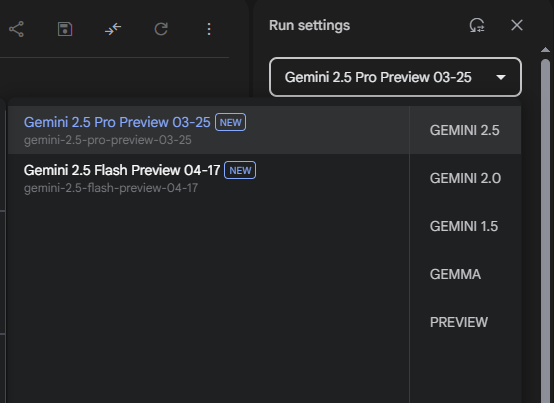Image resolution: width=554 pixels, height=403 pixels.
Task: Click the share prompt icon
Action: tap(16, 29)
